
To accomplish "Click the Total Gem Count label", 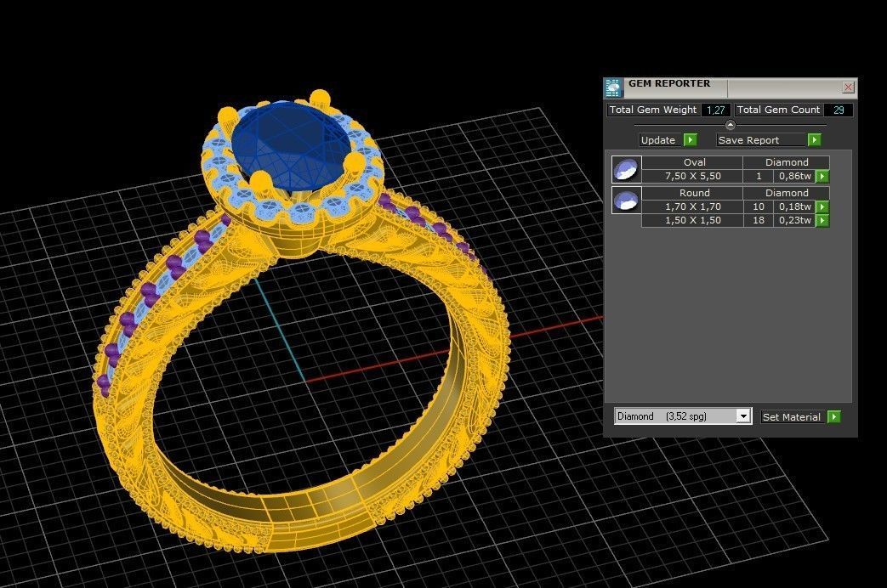I will 778,110.
